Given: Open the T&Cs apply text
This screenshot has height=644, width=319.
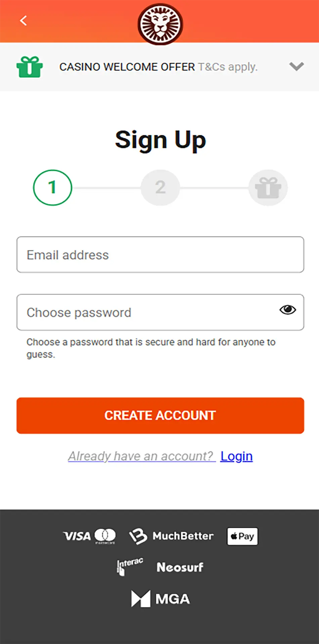Looking at the screenshot, I should [228, 67].
